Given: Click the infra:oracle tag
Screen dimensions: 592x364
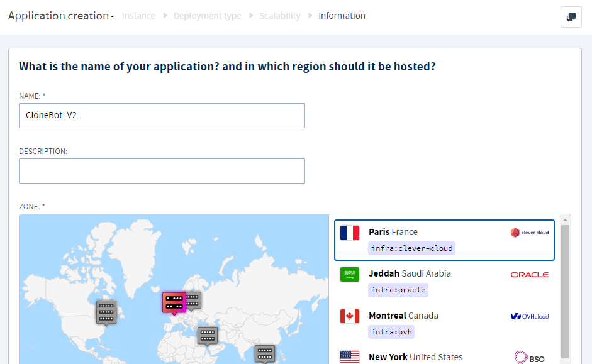Looking at the screenshot, I should 398,290.
